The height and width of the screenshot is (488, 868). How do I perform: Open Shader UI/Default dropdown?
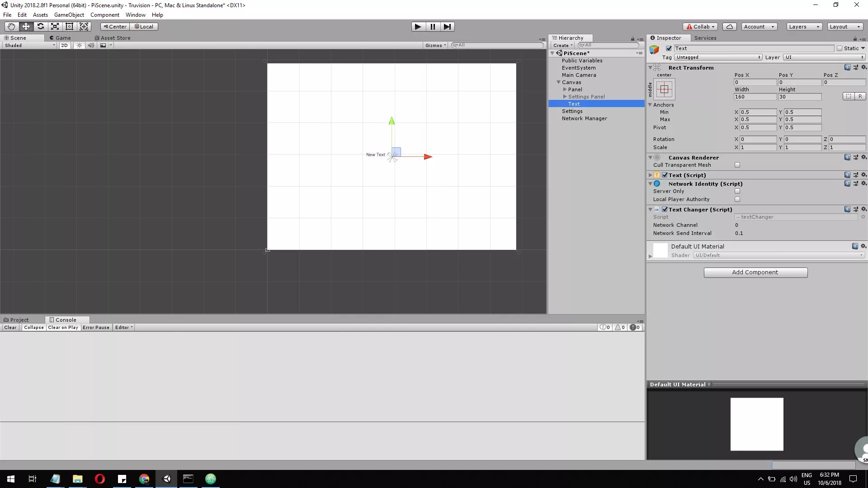point(779,255)
